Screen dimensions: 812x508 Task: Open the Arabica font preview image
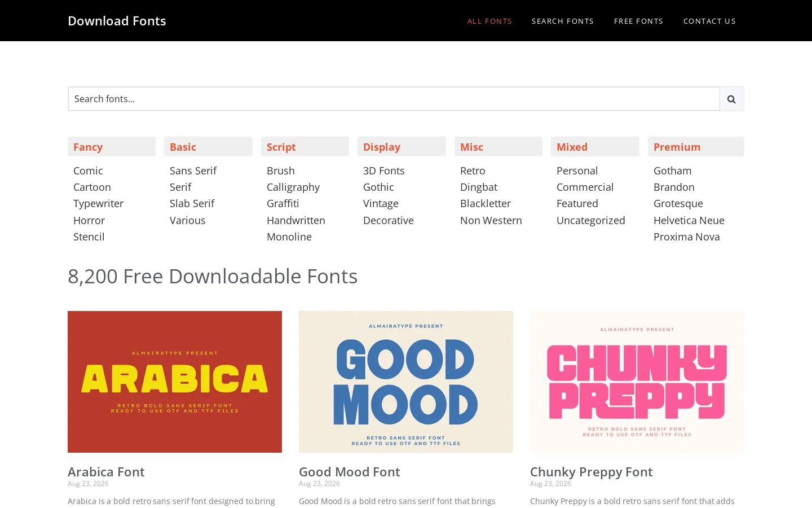175,382
